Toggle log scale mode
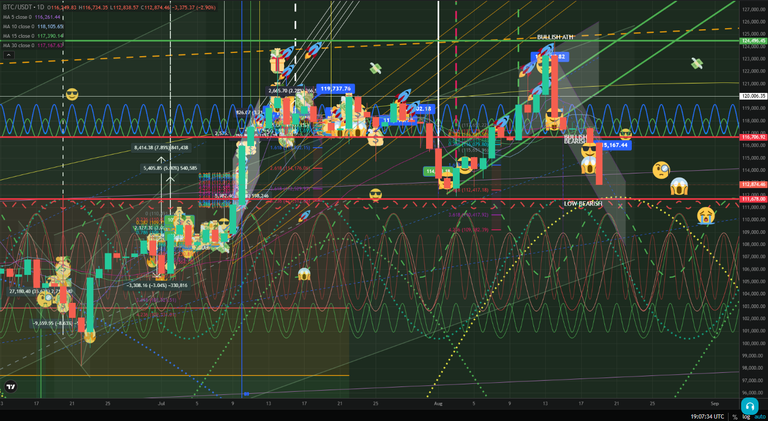 pyautogui.click(x=746, y=417)
